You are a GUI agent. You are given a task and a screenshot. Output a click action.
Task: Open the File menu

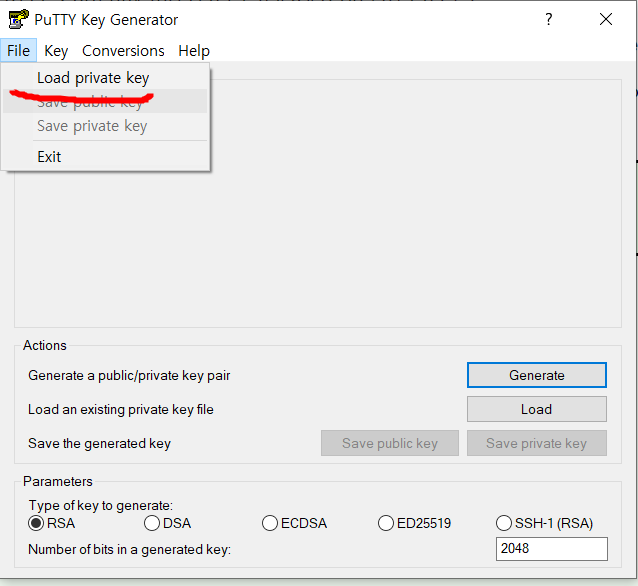19,51
